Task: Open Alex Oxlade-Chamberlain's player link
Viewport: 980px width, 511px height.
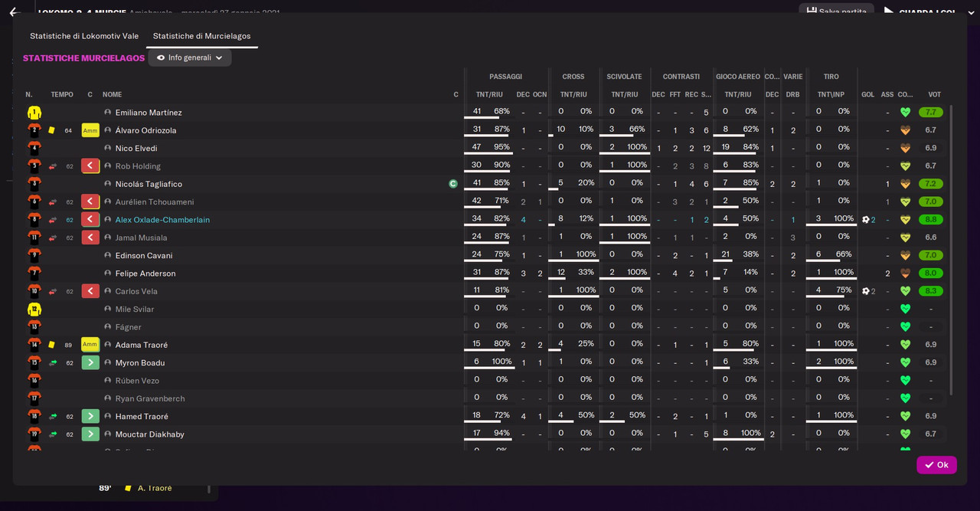Action: tap(162, 220)
